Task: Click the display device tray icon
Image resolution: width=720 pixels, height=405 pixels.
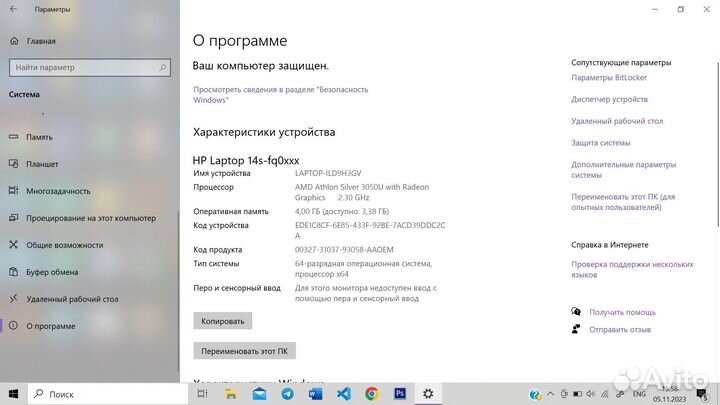Action: pos(564,394)
